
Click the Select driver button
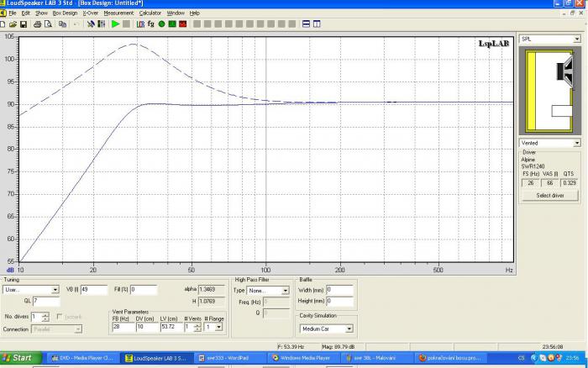(550, 196)
